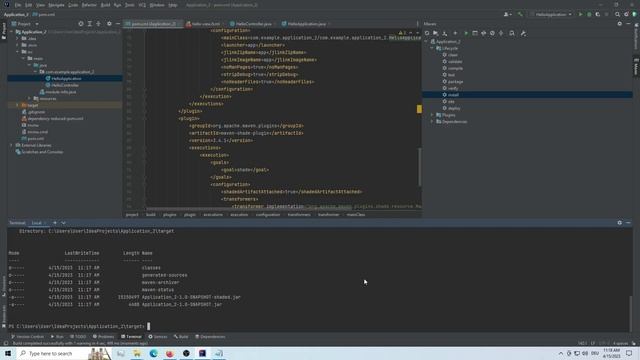
Task: Open Maven panel gear options
Action: coord(620,24)
